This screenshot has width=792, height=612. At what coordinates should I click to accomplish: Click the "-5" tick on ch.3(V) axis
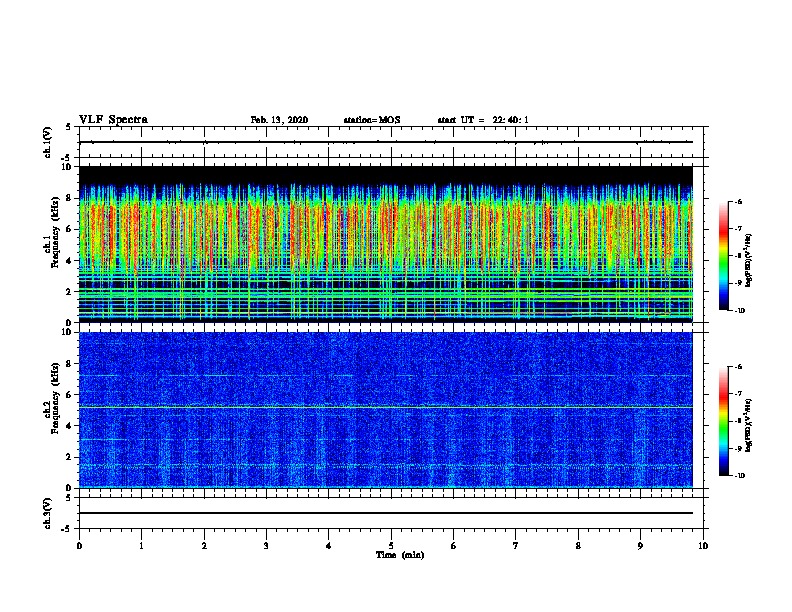point(66,529)
